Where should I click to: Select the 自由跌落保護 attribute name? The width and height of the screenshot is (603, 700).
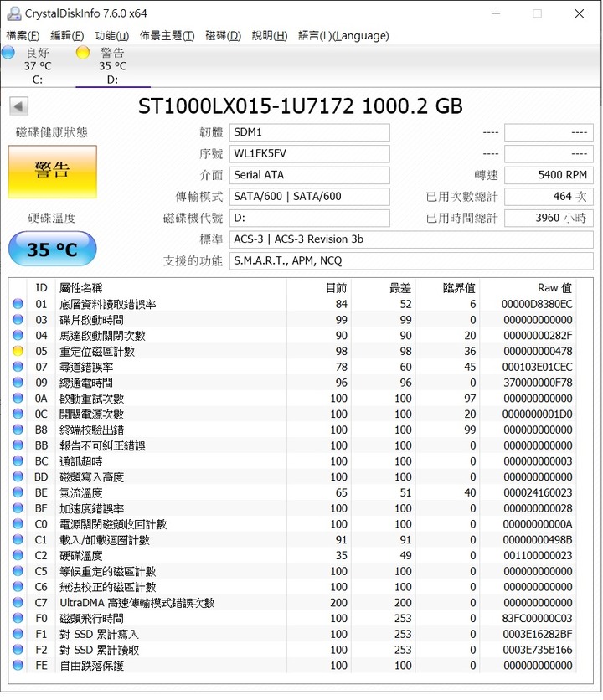point(91,666)
